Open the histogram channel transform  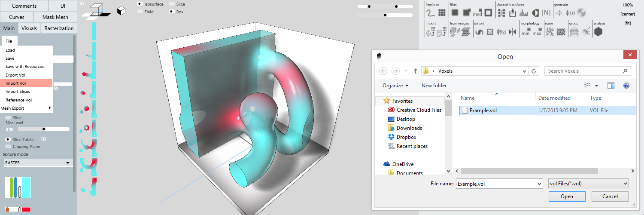click(524, 13)
